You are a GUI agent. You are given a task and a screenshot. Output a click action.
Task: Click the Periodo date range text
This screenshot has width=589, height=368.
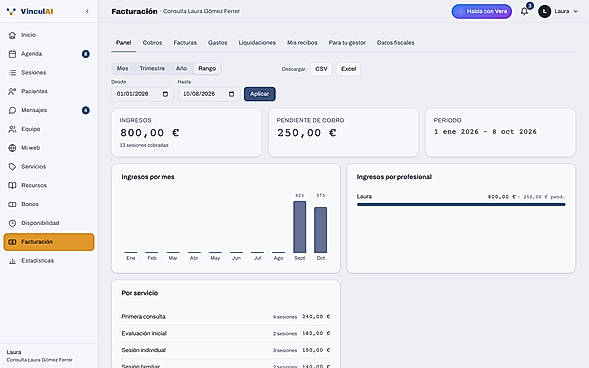tap(485, 132)
